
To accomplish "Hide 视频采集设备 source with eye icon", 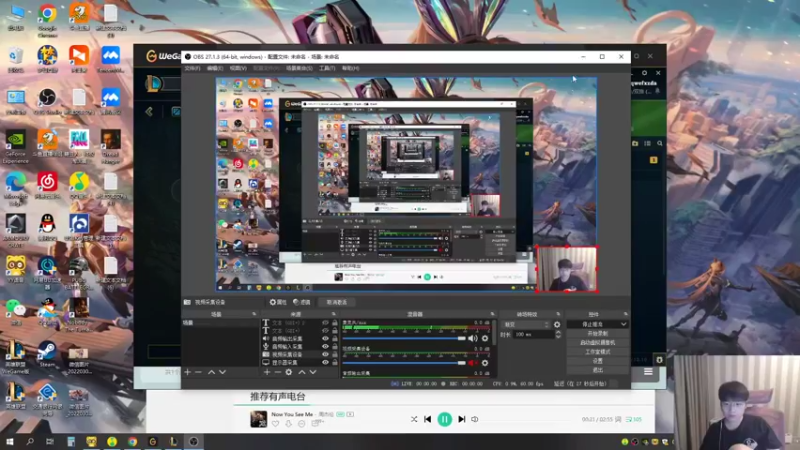I will tap(325, 354).
